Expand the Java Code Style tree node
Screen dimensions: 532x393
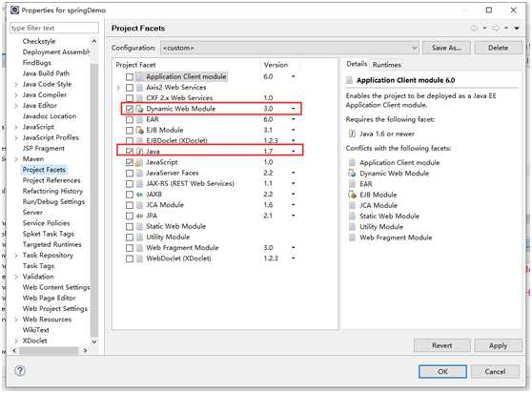click(16, 85)
